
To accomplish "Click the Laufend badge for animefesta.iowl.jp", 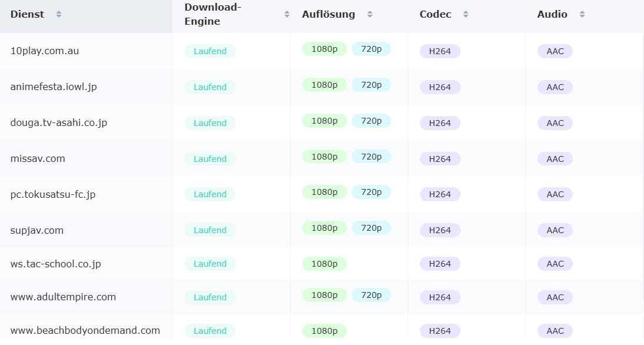I will point(210,87).
